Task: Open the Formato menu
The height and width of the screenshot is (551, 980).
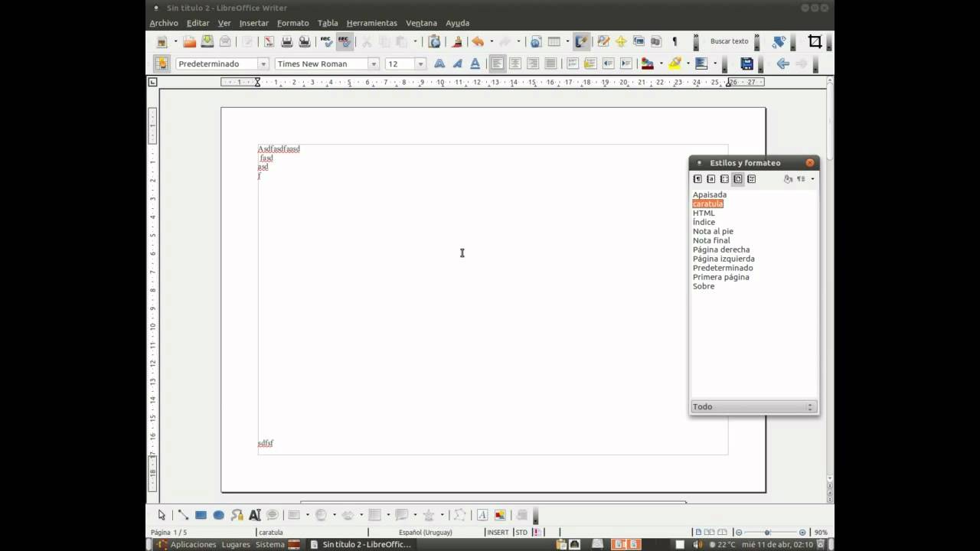Action: click(x=293, y=23)
